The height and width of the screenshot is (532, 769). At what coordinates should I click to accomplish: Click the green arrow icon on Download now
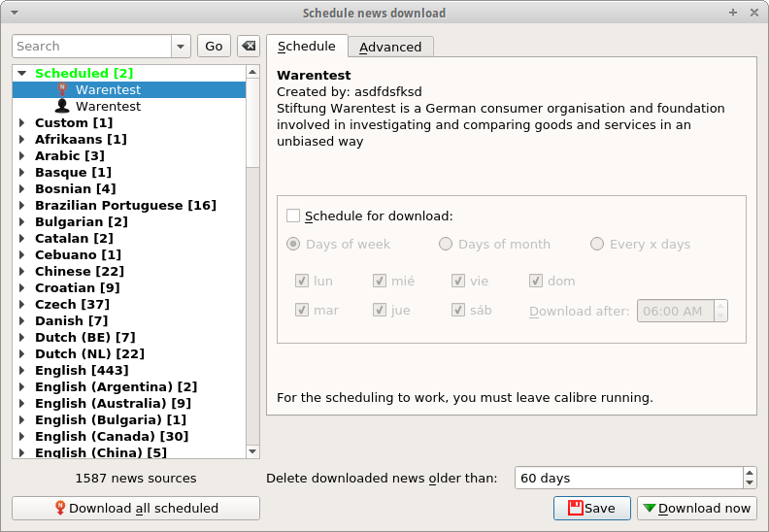650,508
